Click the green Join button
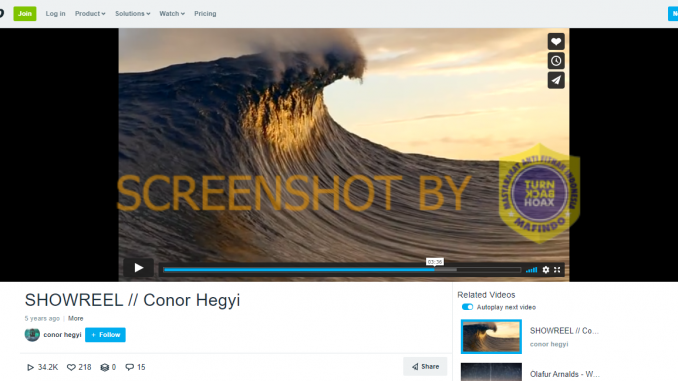This screenshot has height=381, width=678. pyautogui.click(x=25, y=14)
